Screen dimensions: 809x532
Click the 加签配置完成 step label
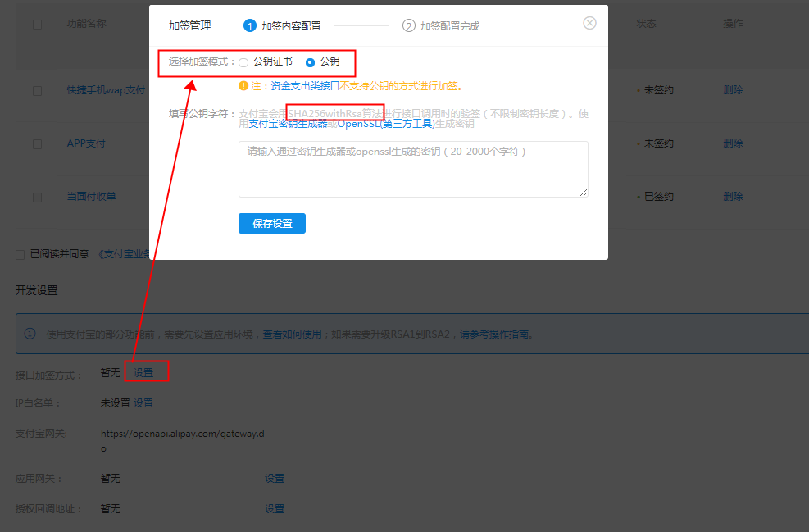coord(450,25)
